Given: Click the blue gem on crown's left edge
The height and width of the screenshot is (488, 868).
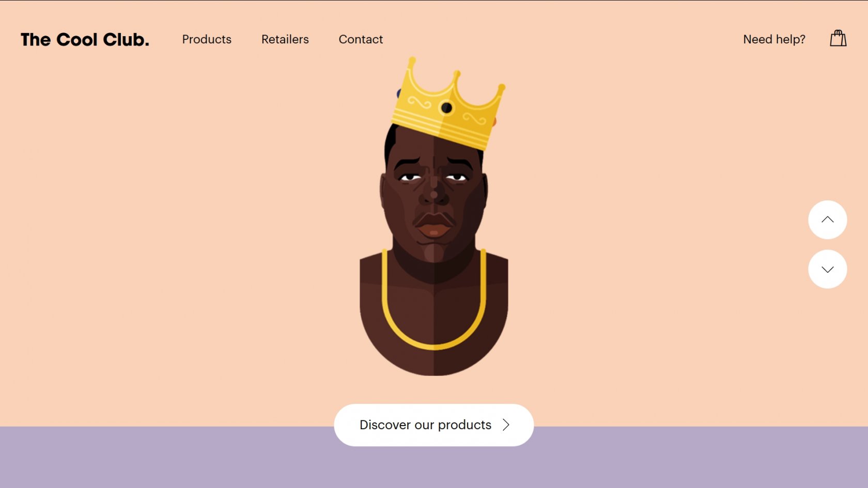Looking at the screenshot, I should click(398, 93).
